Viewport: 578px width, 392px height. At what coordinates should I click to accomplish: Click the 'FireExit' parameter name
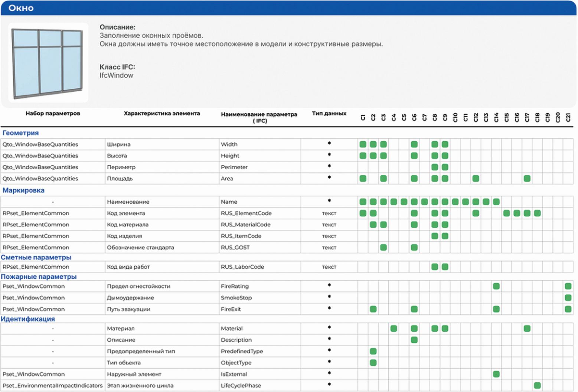click(231, 309)
